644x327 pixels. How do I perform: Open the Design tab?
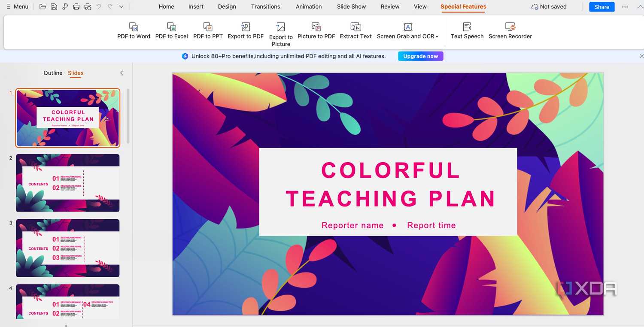(x=227, y=6)
